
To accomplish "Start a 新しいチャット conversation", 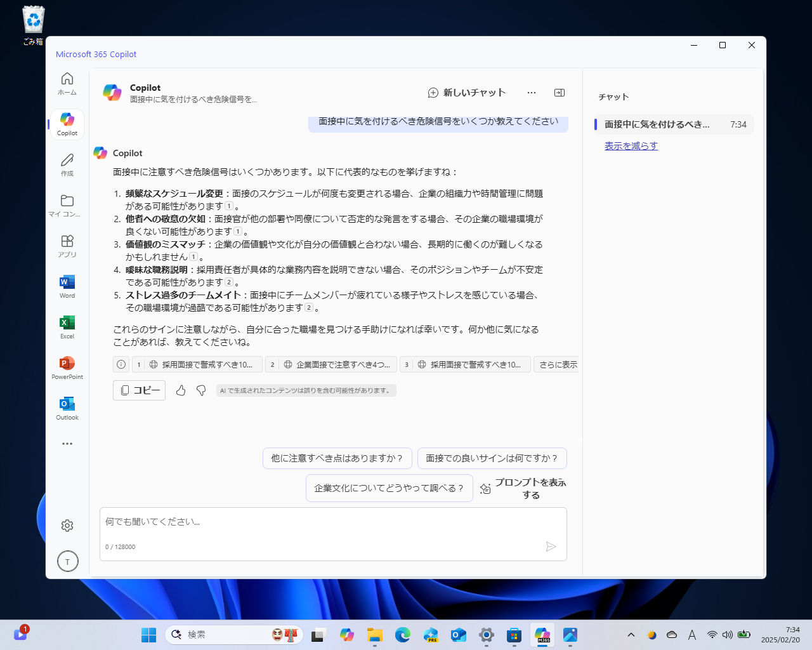I will pyautogui.click(x=467, y=92).
